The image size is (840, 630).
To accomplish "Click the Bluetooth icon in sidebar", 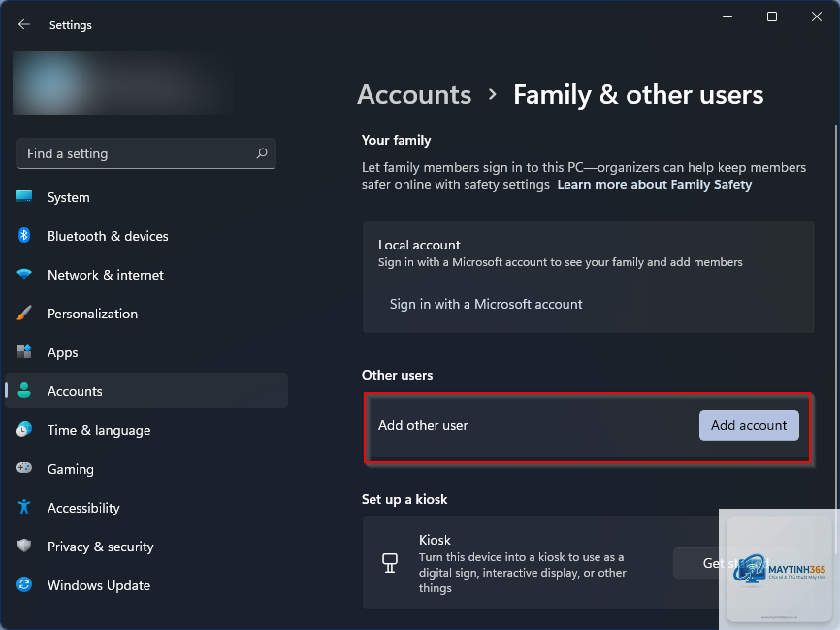I will [x=24, y=235].
